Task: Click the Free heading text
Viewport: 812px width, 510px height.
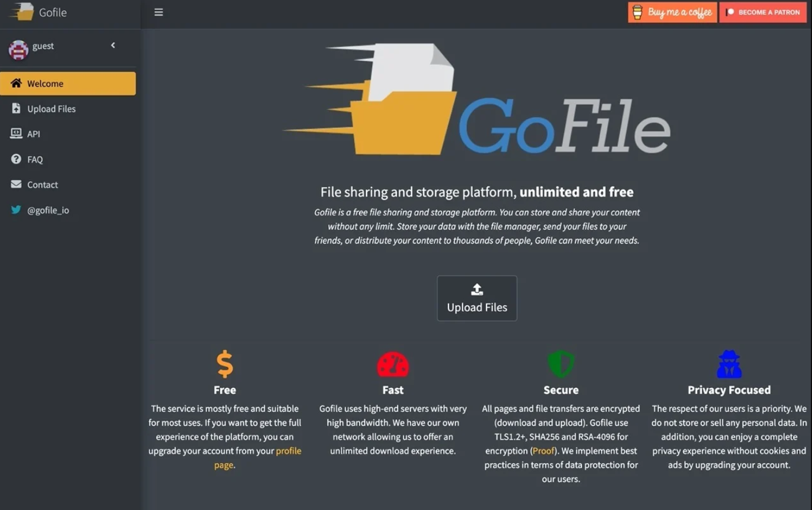Action: (225, 390)
